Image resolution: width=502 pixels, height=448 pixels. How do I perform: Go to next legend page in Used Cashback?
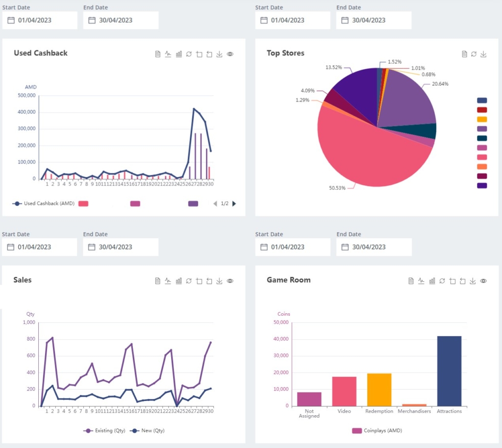tap(234, 203)
